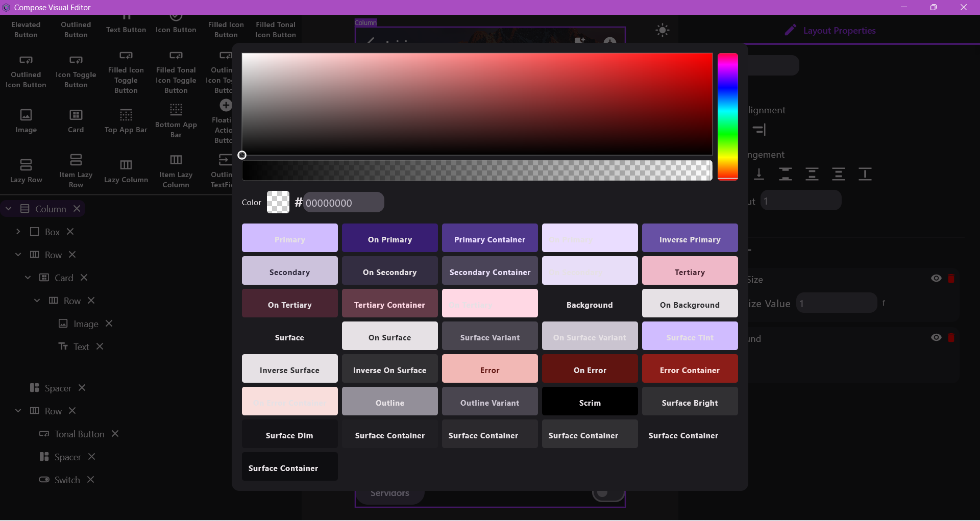Collapse the Card node in the tree
Viewport: 980px width, 521px height.
tap(27, 278)
